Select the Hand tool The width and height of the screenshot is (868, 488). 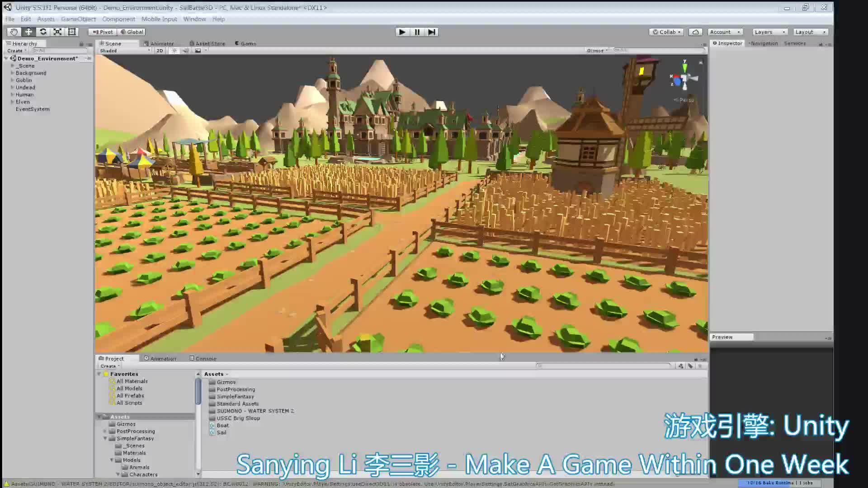point(14,32)
